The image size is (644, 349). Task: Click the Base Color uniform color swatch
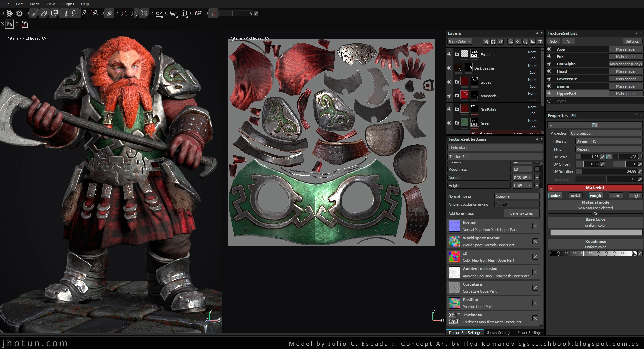(595, 232)
